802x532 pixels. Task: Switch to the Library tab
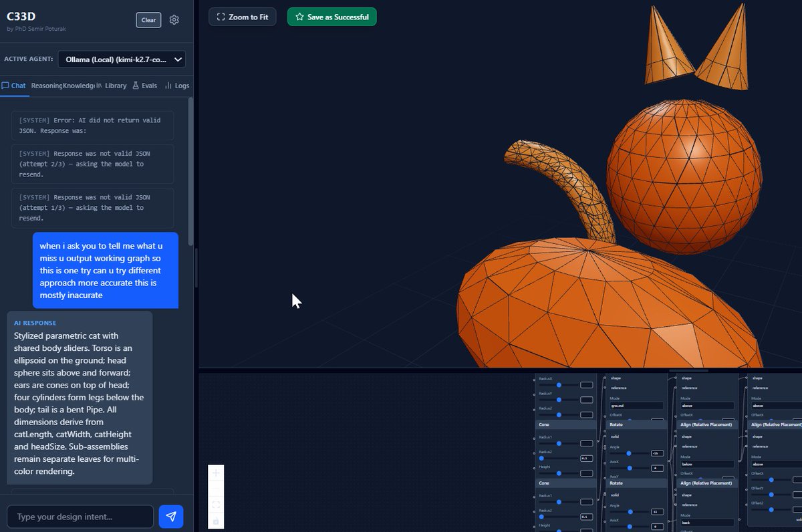coord(111,86)
